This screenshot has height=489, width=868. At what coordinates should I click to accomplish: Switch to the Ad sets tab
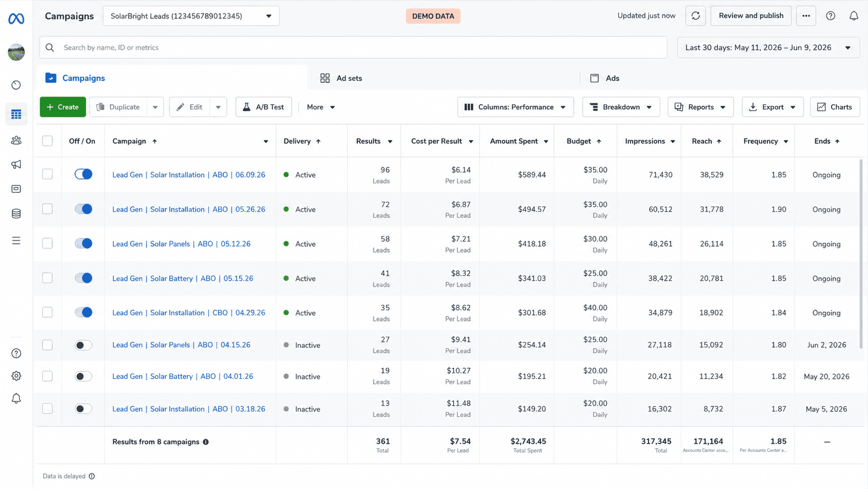point(341,78)
